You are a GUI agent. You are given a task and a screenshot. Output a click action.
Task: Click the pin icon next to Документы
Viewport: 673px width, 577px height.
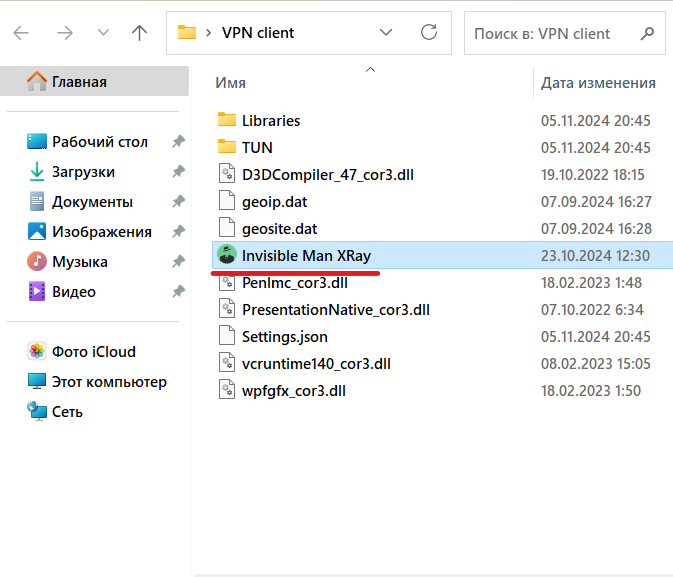click(179, 201)
